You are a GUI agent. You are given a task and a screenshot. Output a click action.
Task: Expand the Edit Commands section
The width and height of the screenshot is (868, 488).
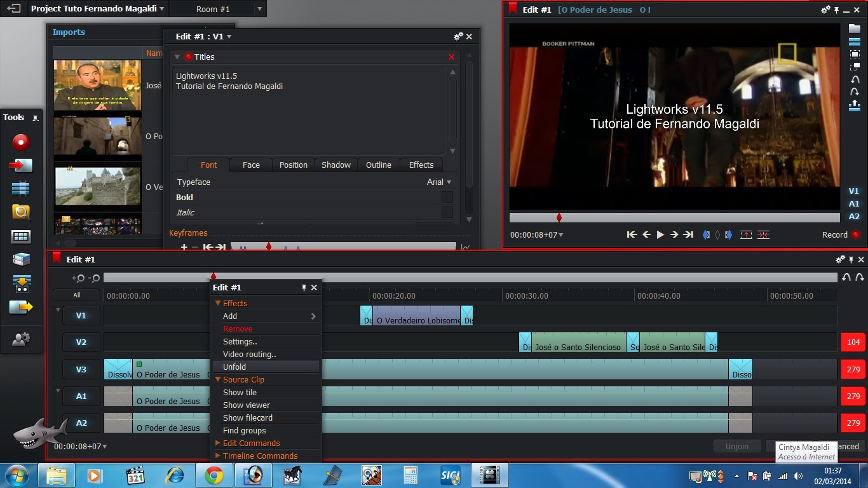(218, 443)
